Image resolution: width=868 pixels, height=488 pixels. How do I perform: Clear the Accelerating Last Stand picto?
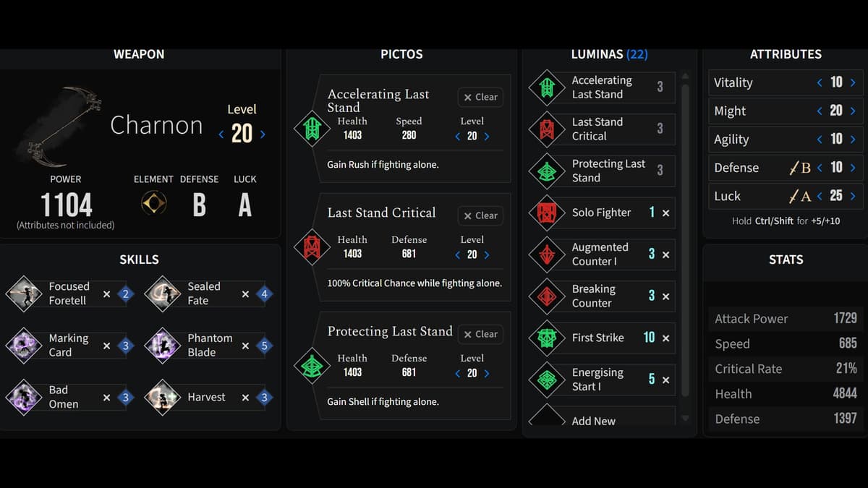click(x=480, y=97)
